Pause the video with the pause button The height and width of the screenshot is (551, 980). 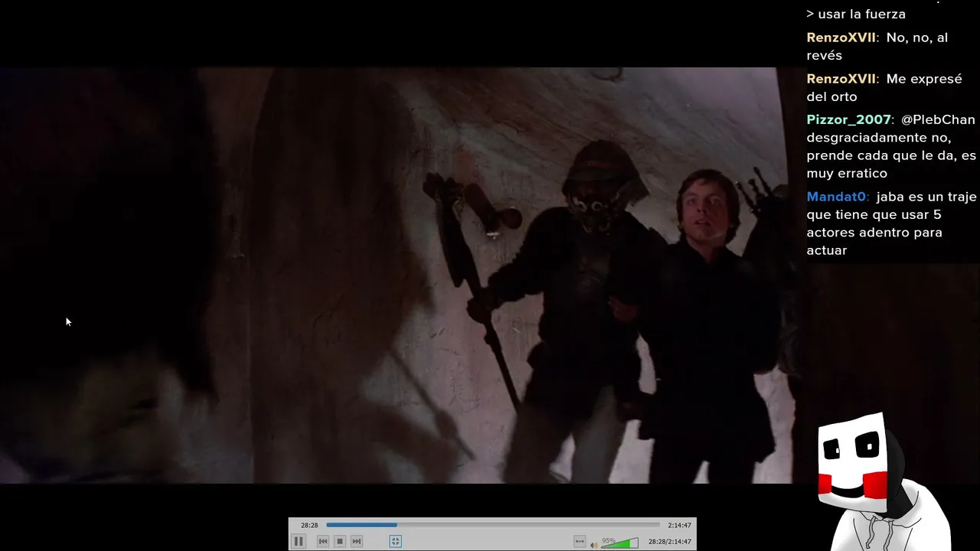click(299, 541)
